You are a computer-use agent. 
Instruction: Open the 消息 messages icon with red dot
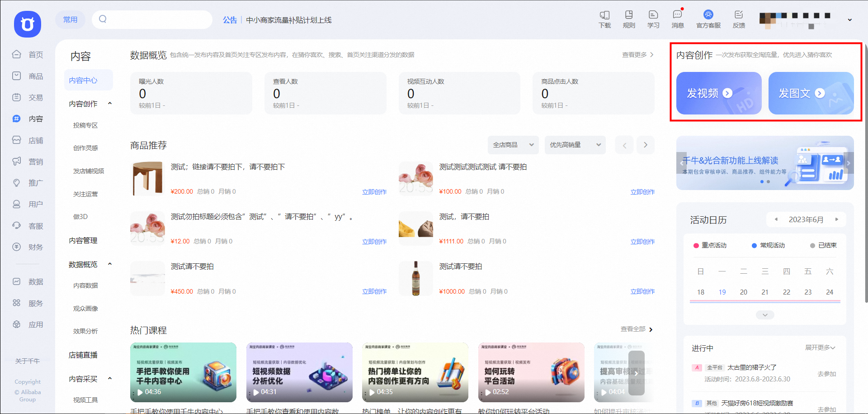click(x=678, y=14)
